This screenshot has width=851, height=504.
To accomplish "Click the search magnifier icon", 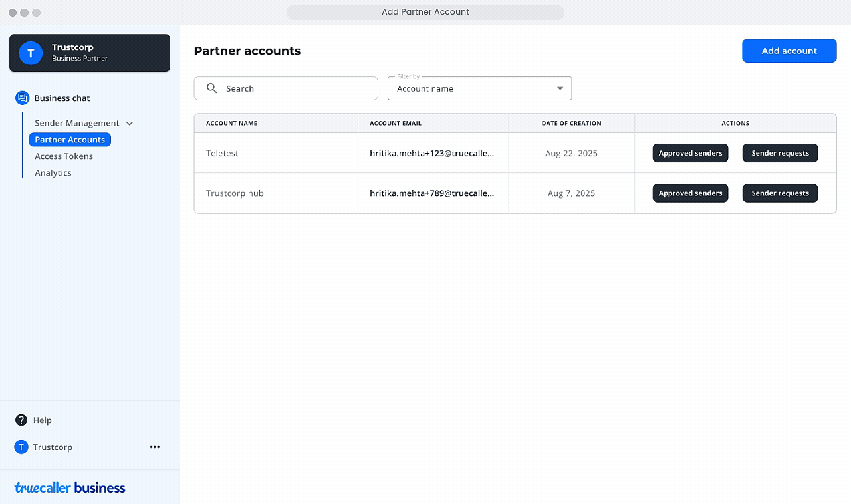I will tap(212, 88).
